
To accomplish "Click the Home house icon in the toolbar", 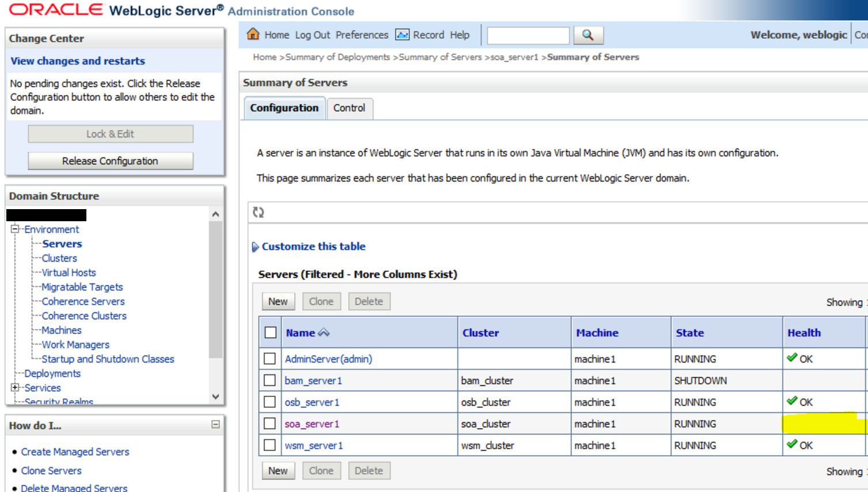I will click(253, 35).
